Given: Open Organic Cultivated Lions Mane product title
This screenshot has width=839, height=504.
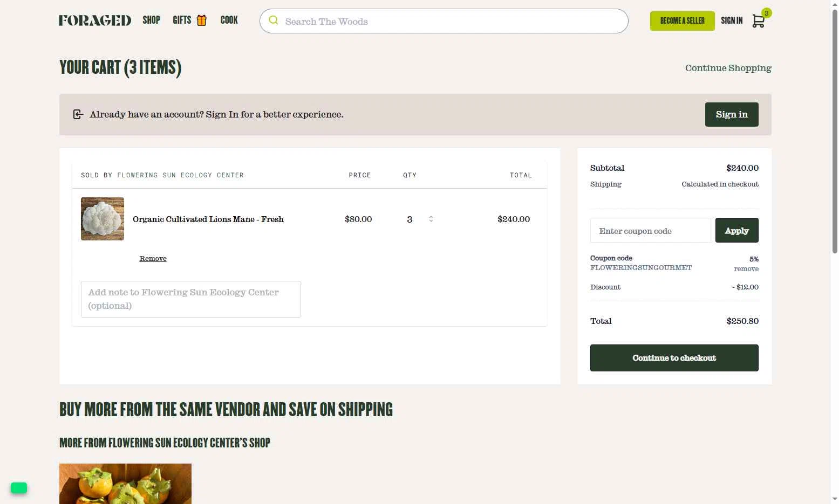Looking at the screenshot, I should point(208,219).
